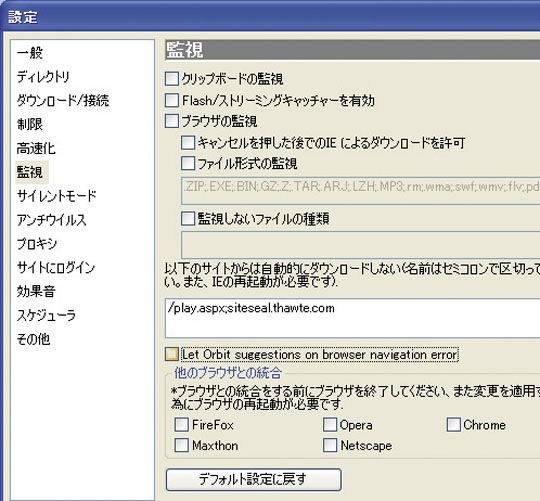Open the プロキシ settings page

click(37, 244)
